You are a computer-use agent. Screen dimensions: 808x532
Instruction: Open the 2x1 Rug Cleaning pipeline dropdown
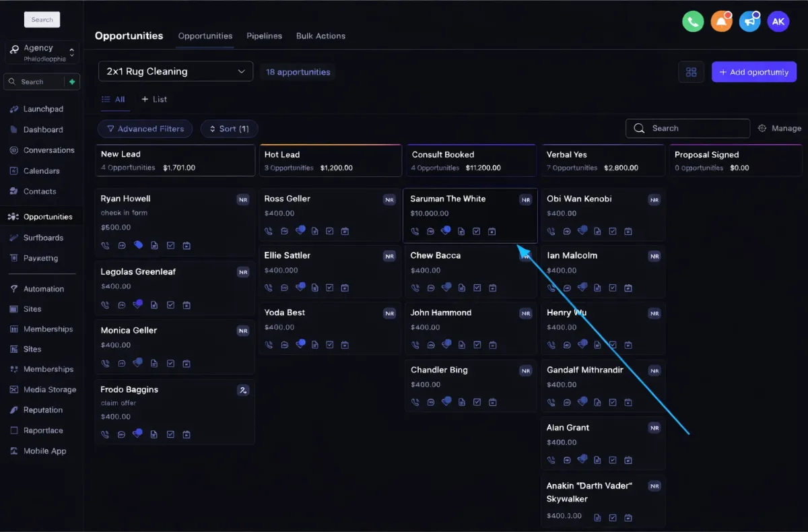176,71
